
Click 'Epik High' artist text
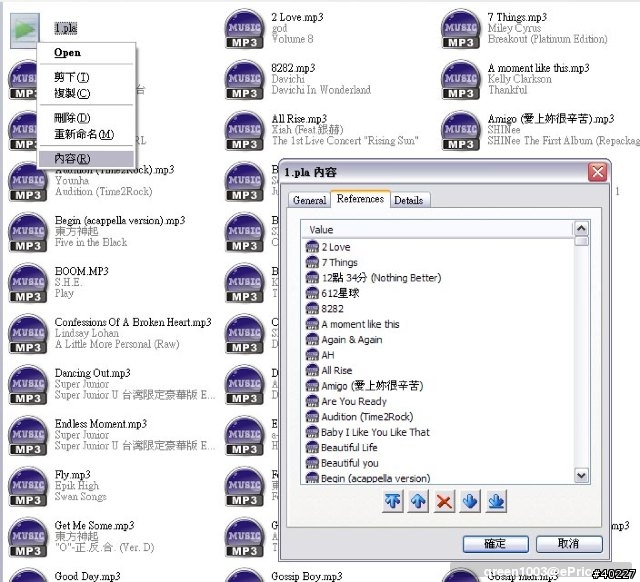click(x=77, y=486)
